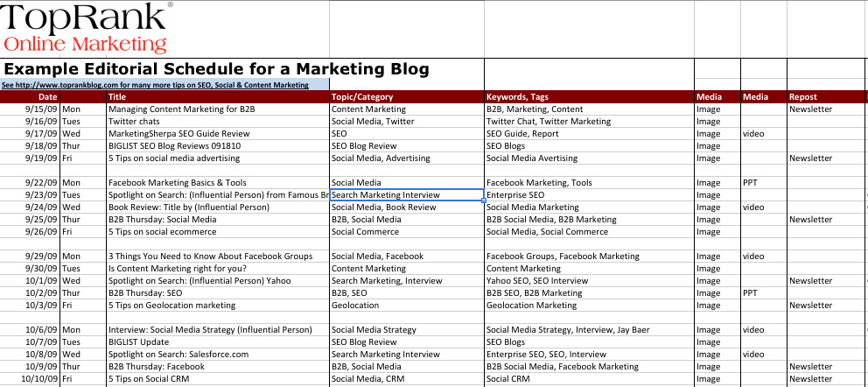Open the toprankblog.com tips link

click(155, 85)
